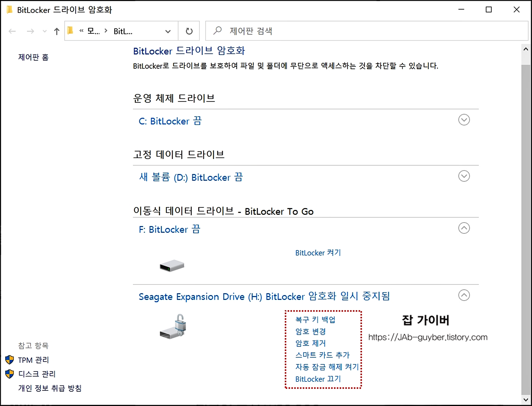Click the up arrow to go to parent folder
Screen dimensions: 532x406
point(56,31)
